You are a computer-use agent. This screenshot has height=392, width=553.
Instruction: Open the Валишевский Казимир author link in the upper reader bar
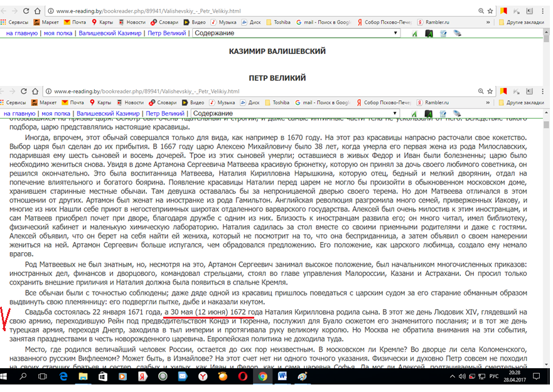[x=110, y=33]
